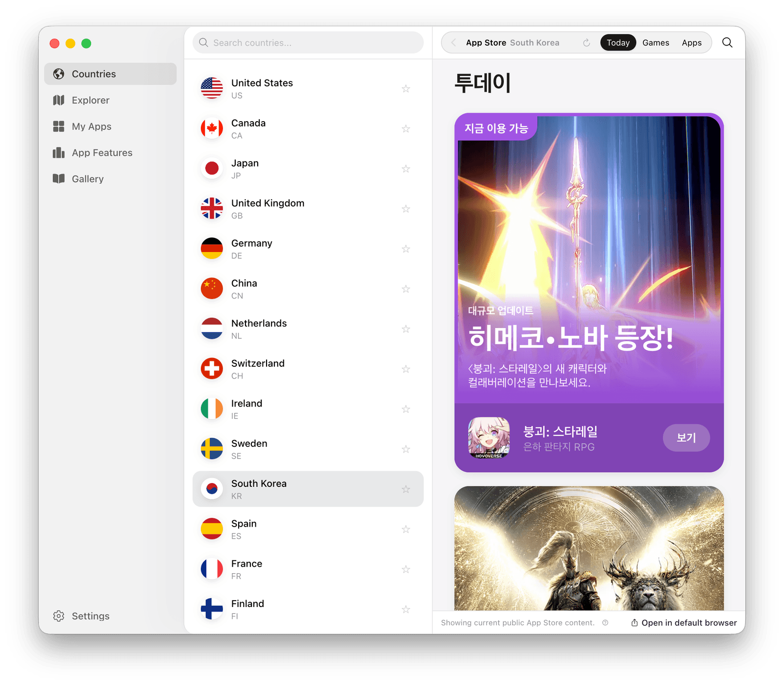Screen dimensions: 784x685
Task: Click the Canada flag icon
Action: coord(212,128)
